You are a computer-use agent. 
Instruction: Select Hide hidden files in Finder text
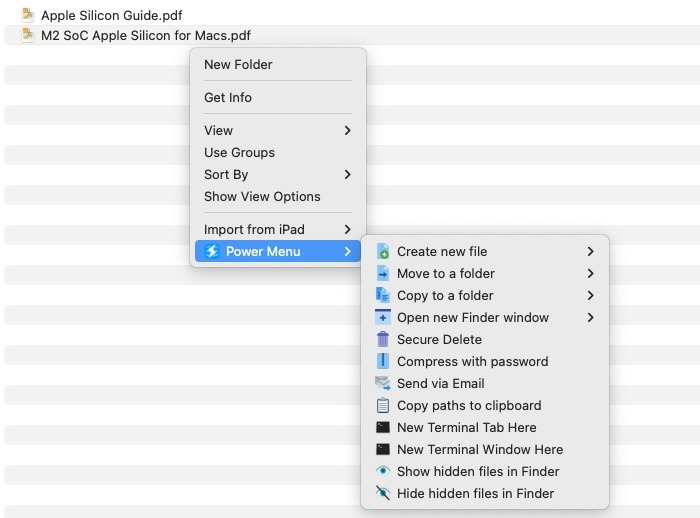[475, 493]
